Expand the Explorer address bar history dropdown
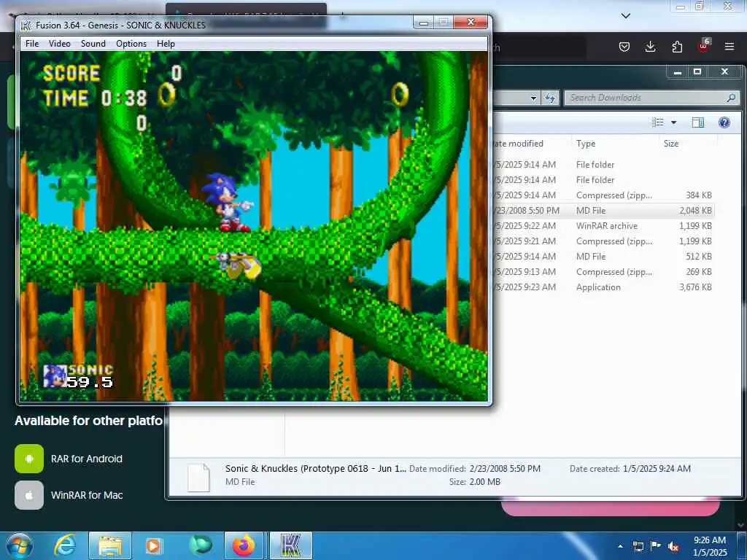 pyautogui.click(x=533, y=98)
